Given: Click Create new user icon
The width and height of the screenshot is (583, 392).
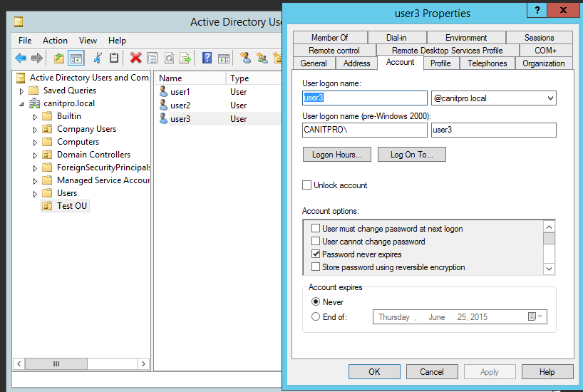Looking at the screenshot, I should [x=245, y=58].
